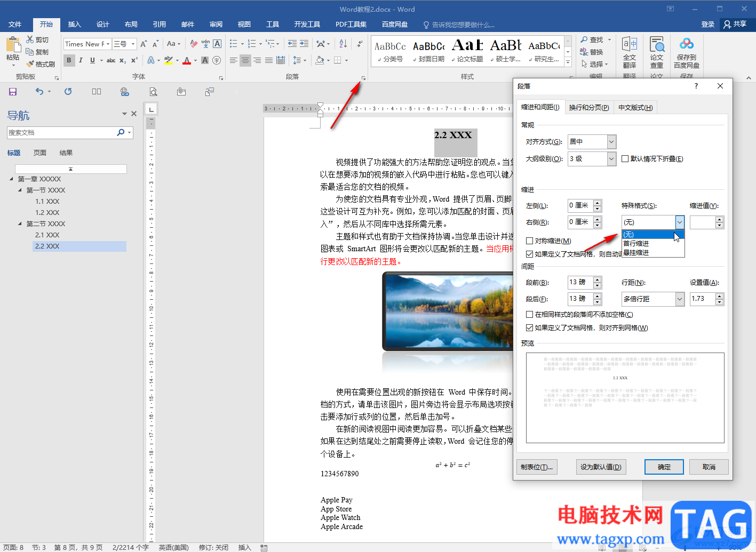This screenshot has height=552, width=756.
Task: Toggle 默认情况下折叠 checkbox
Action: click(x=625, y=158)
